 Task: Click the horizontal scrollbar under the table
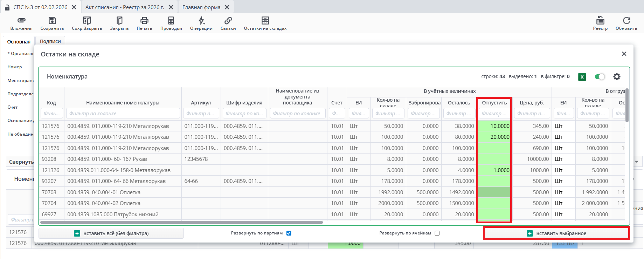(x=181, y=222)
